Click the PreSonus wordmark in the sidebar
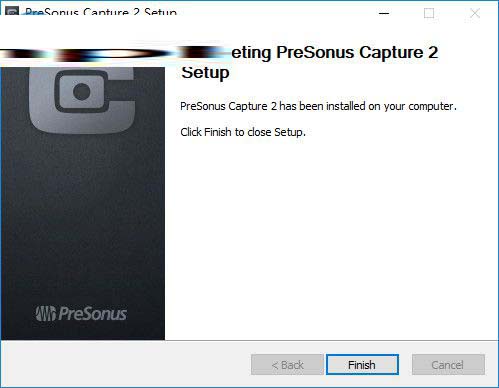The height and width of the screenshot is (388, 499). [92, 313]
